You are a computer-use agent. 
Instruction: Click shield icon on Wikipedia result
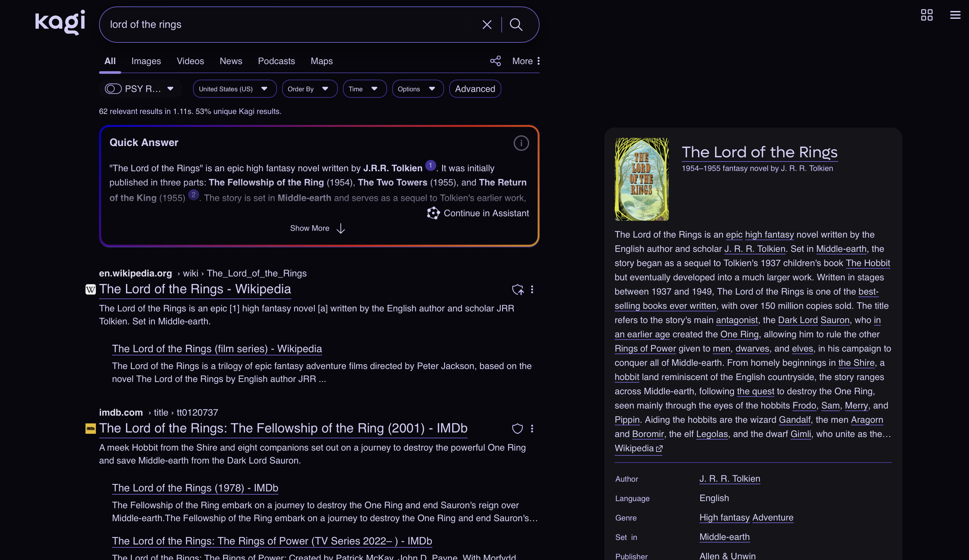(x=518, y=289)
